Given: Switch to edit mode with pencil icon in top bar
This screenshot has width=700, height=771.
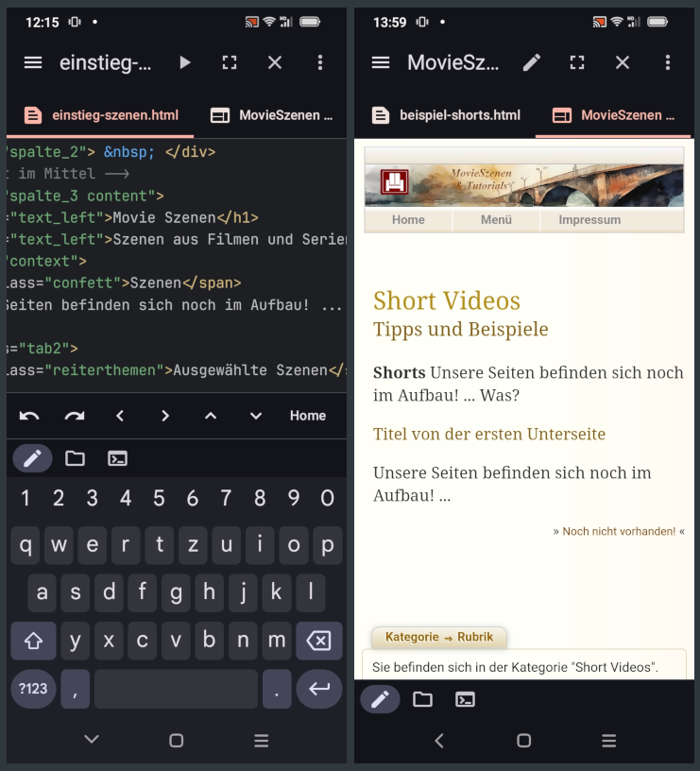Looking at the screenshot, I should [532, 62].
